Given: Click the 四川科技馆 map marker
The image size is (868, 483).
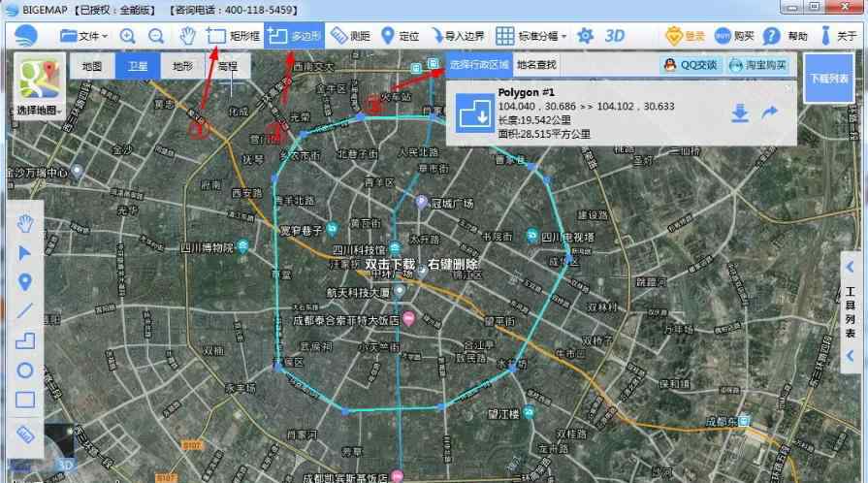Looking at the screenshot, I should point(394,247).
